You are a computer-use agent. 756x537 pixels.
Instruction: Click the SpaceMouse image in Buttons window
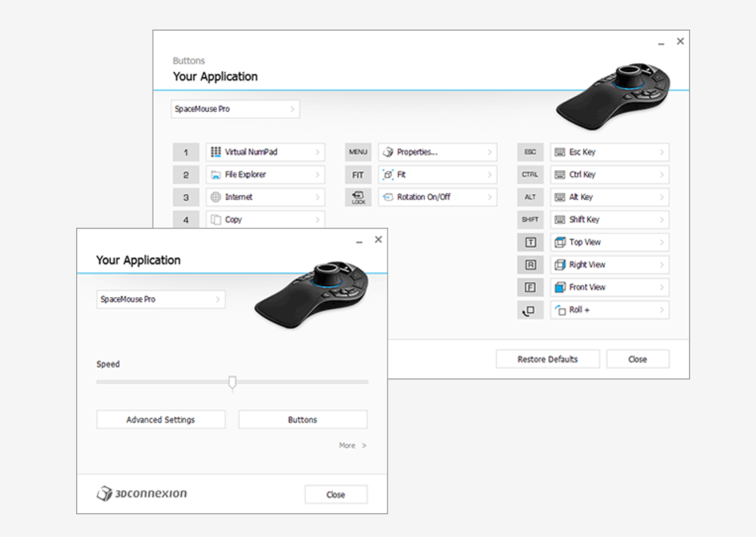point(613,97)
